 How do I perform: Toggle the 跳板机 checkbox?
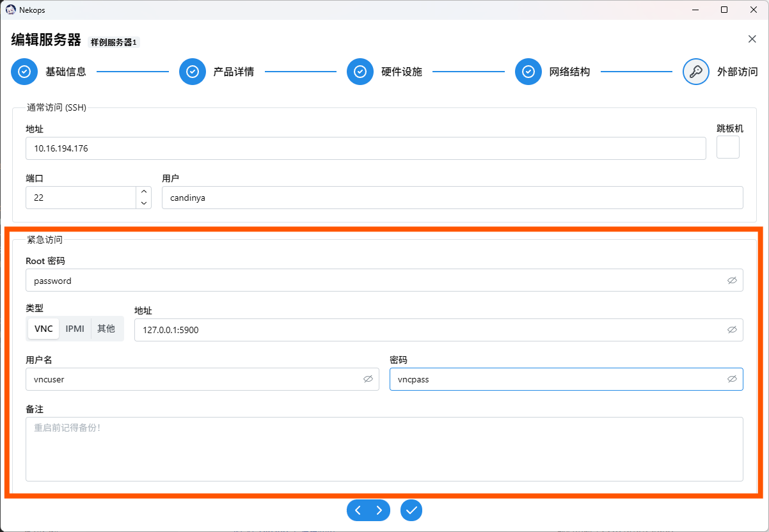point(727,147)
